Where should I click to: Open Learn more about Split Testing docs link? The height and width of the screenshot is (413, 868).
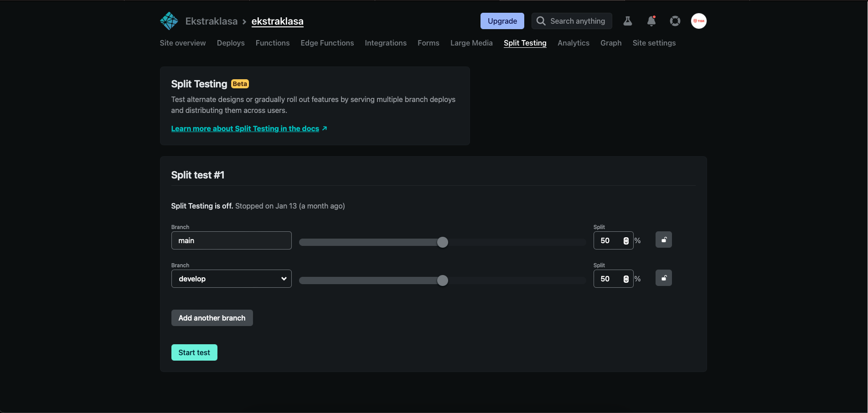(249, 128)
